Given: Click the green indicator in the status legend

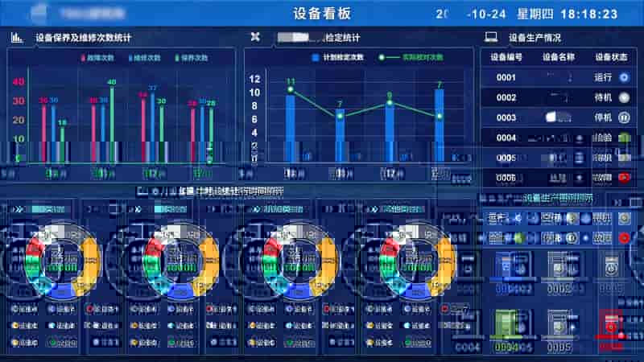Looking at the screenshot, I should (519, 237).
